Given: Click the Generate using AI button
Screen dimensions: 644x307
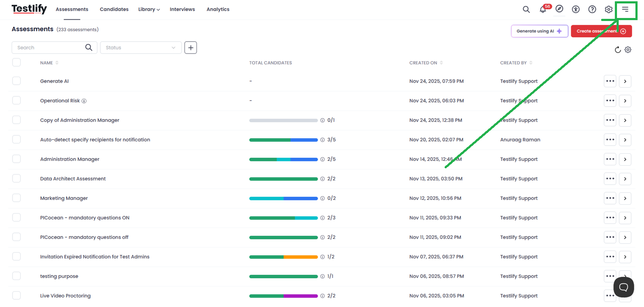Looking at the screenshot, I should tap(539, 31).
